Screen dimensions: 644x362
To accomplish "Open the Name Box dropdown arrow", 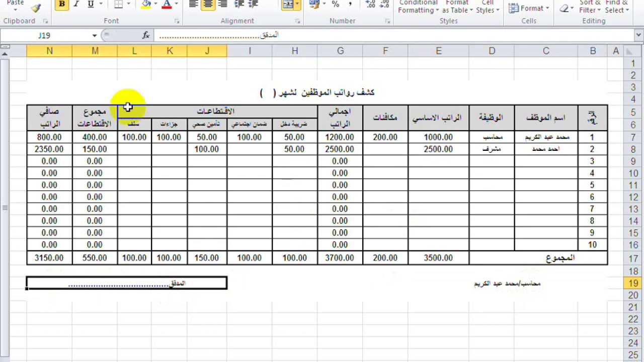I will (94, 36).
